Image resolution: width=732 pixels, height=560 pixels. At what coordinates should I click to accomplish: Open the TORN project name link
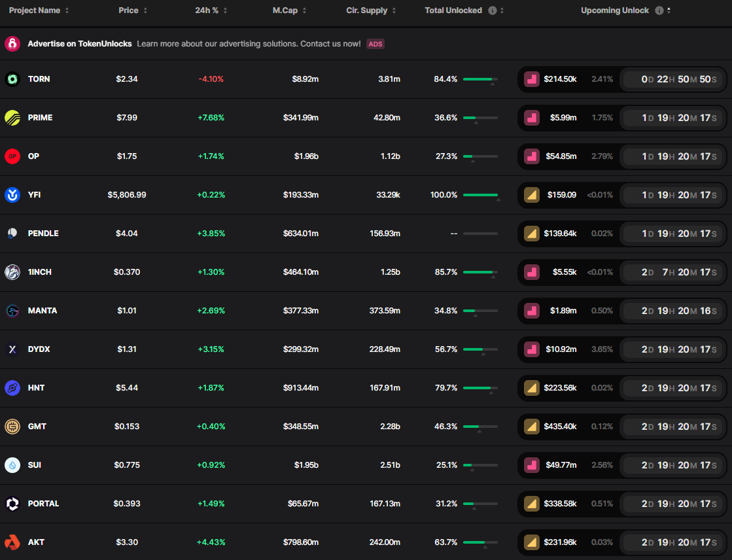tap(39, 79)
